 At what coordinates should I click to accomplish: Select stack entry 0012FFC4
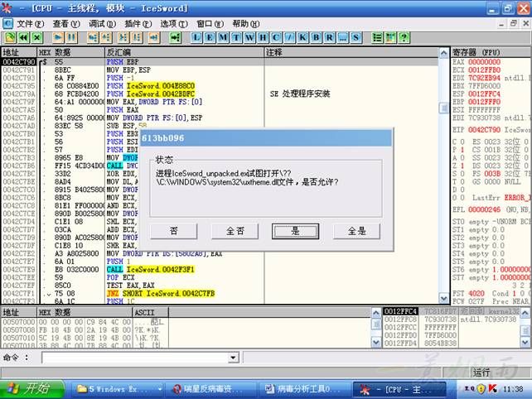[x=401, y=311]
